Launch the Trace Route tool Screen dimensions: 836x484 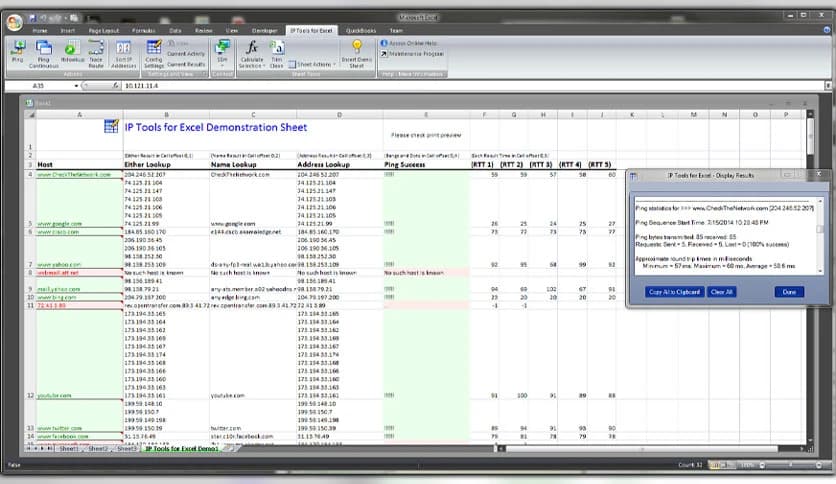pos(96,54)
